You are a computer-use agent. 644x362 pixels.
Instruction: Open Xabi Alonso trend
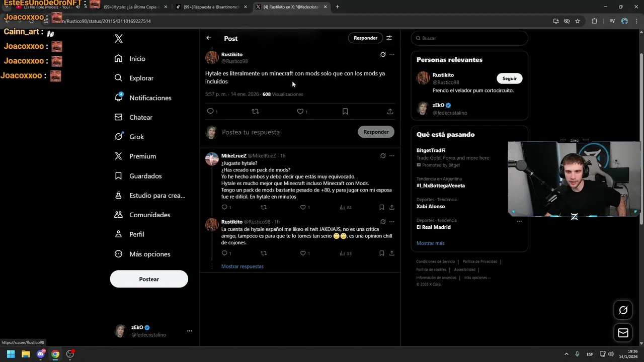click(431, 207)
